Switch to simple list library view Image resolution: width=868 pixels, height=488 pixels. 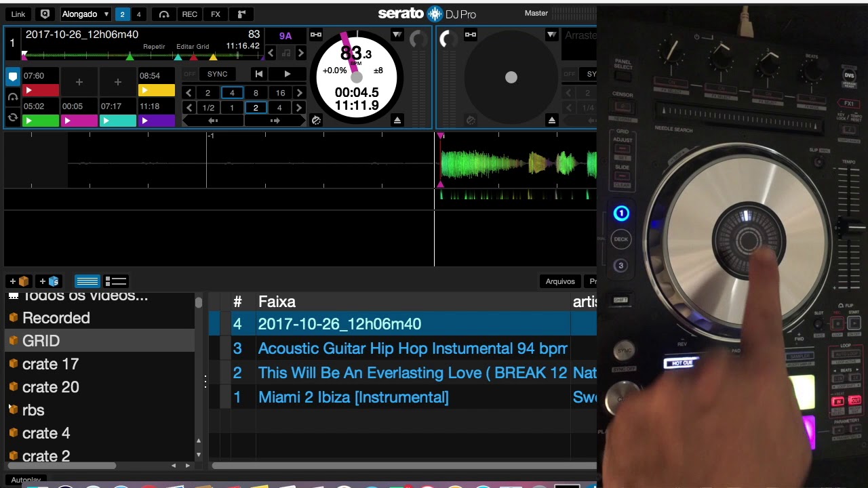point(87,281)
